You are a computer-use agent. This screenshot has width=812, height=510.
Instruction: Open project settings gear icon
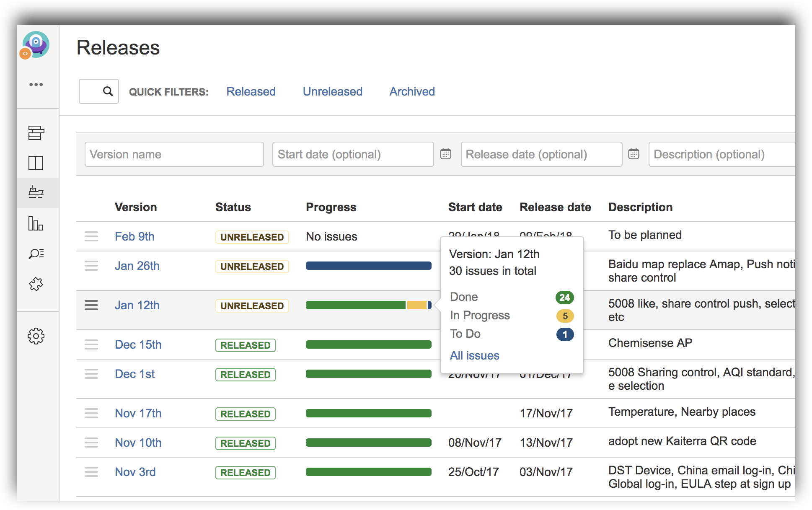(x=36, y=336)
